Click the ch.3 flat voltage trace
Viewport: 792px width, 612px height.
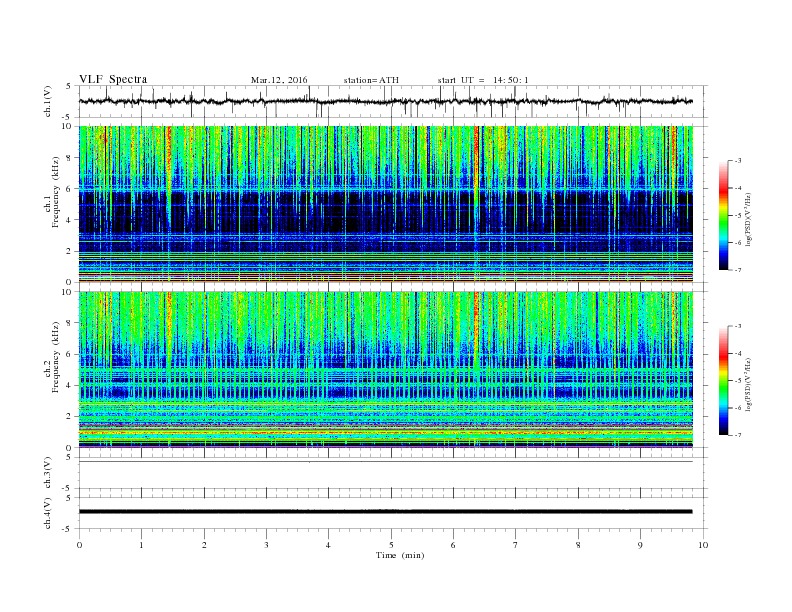[x=386, y=462]
